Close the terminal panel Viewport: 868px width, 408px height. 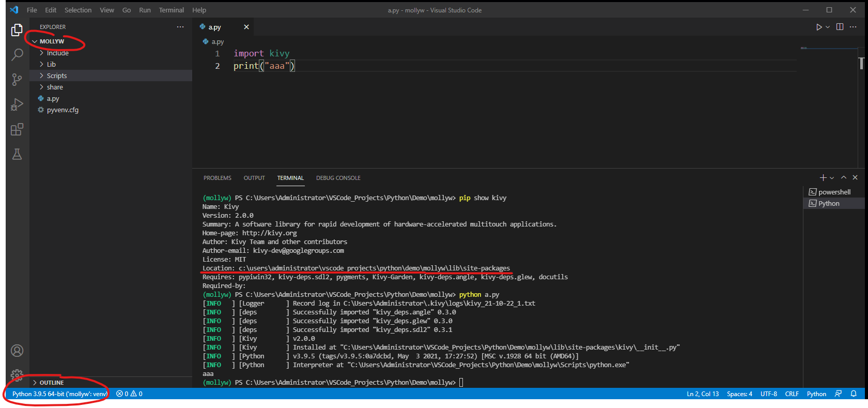point(855,177)
